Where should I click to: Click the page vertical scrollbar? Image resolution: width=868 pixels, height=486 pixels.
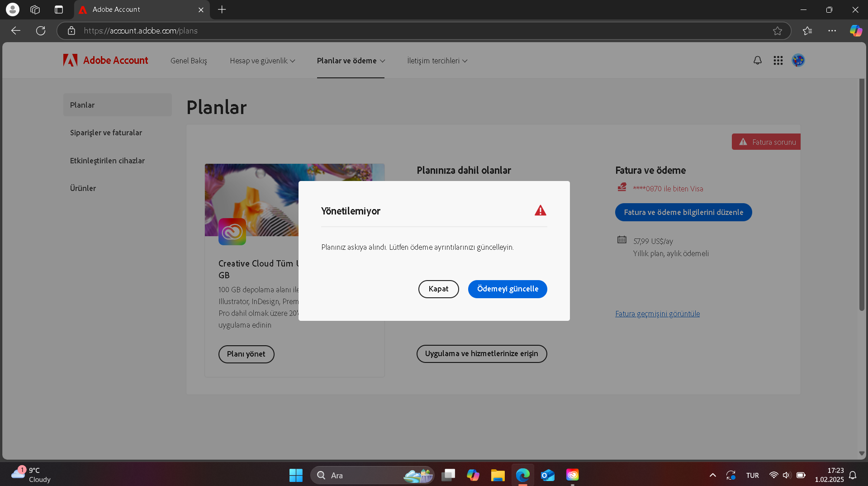point(862,195)
